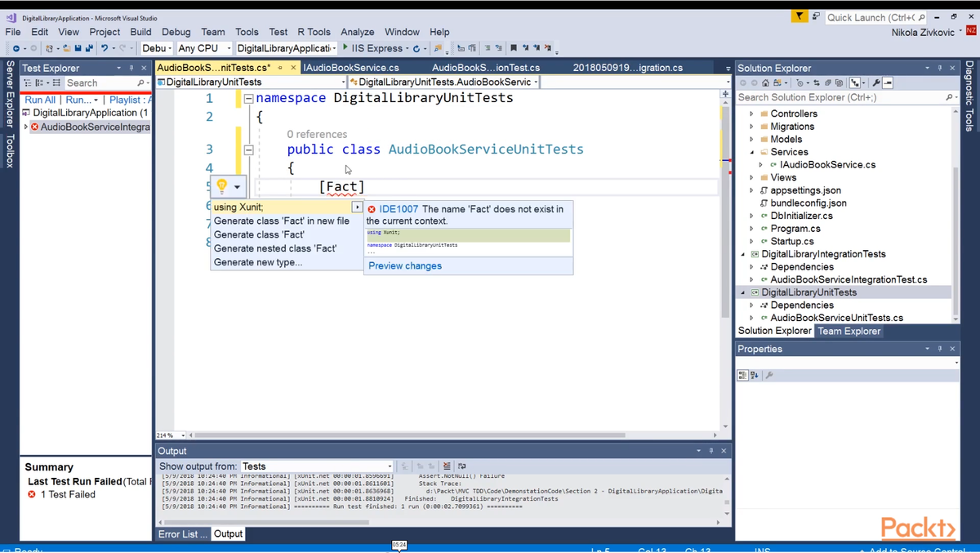Click the Home icon in Solution Explorer
The image size is (980, 553).
pos(765,83)
